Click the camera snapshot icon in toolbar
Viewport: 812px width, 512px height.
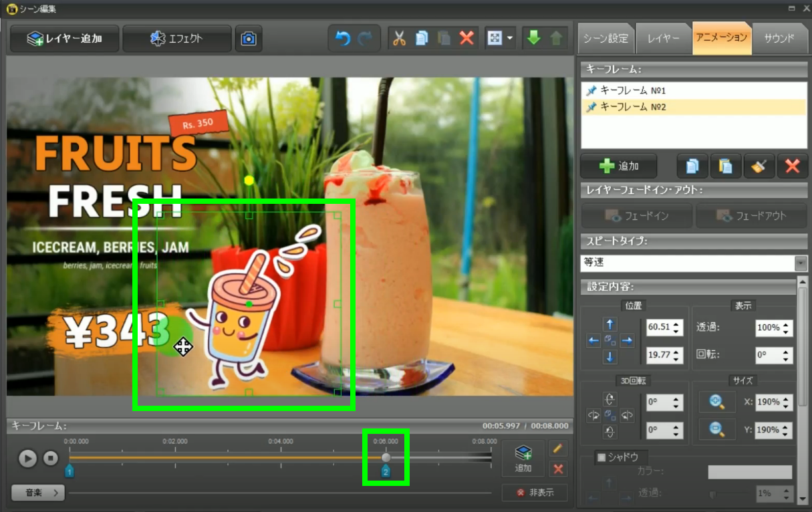(249, 39)
